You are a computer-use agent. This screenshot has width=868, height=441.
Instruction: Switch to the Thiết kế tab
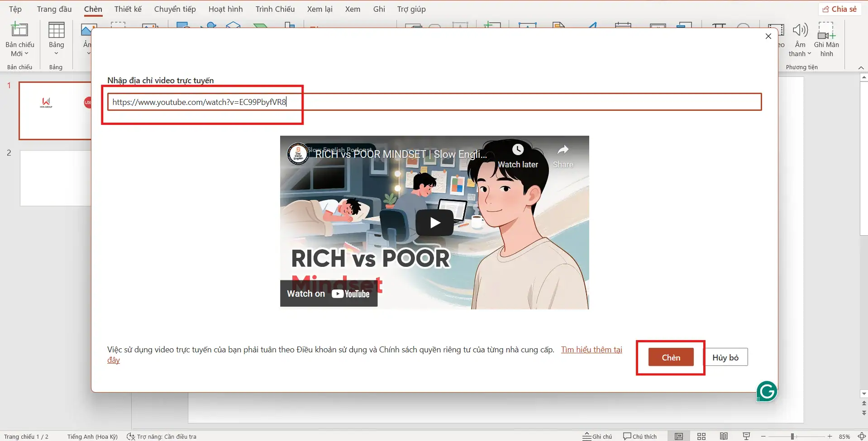click(x=128, y=9)
